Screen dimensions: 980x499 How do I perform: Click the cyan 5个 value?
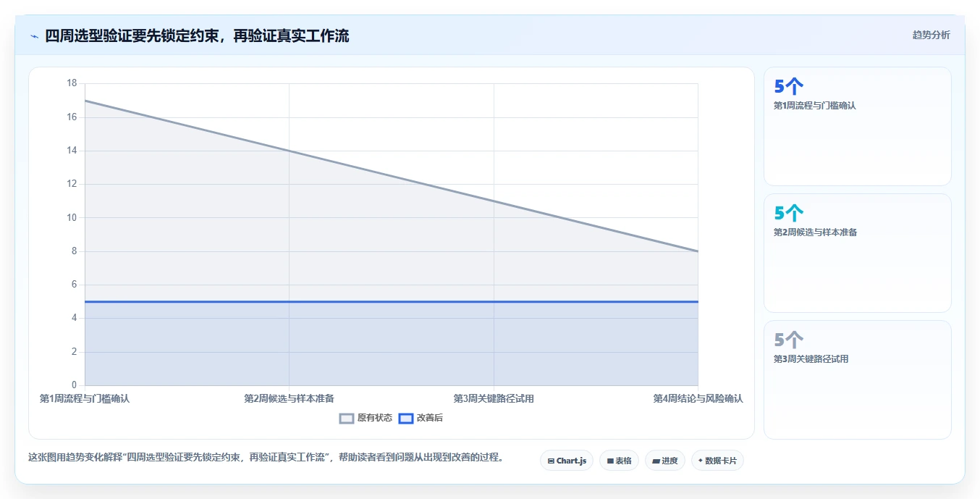point(789,214)
